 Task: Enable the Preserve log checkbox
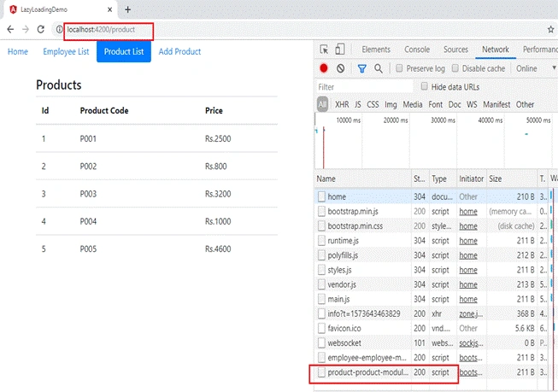399,68
